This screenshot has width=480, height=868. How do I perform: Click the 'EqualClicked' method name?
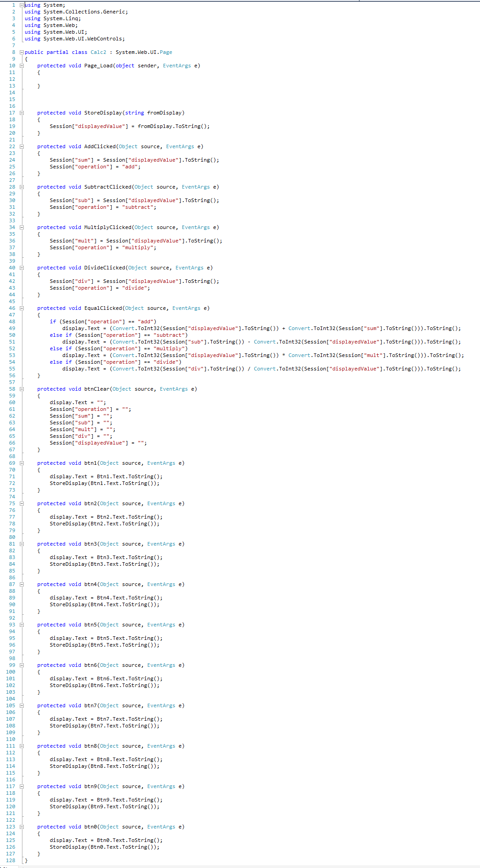pyautogui.click(x=103, y=308)
